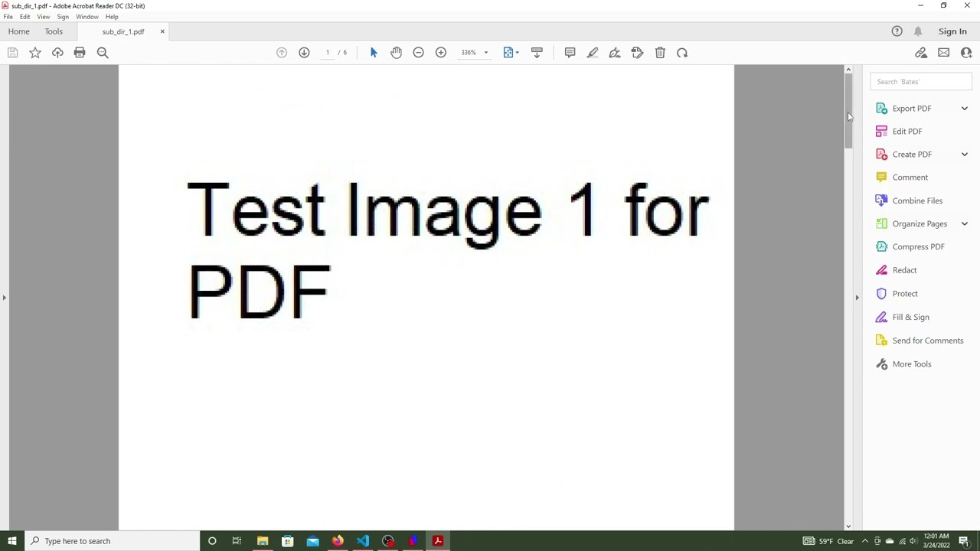Open the zoom level dropdown arrow

(x=485, y=53)
